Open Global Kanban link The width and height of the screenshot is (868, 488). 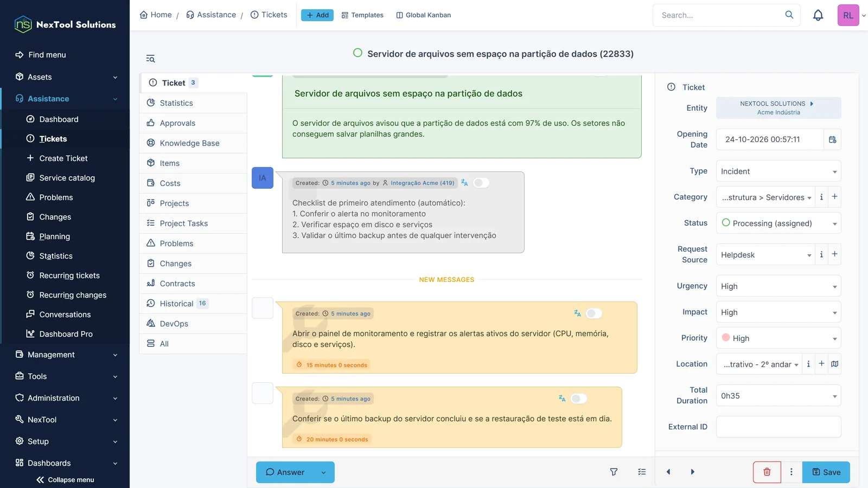(x=424, y=15)
